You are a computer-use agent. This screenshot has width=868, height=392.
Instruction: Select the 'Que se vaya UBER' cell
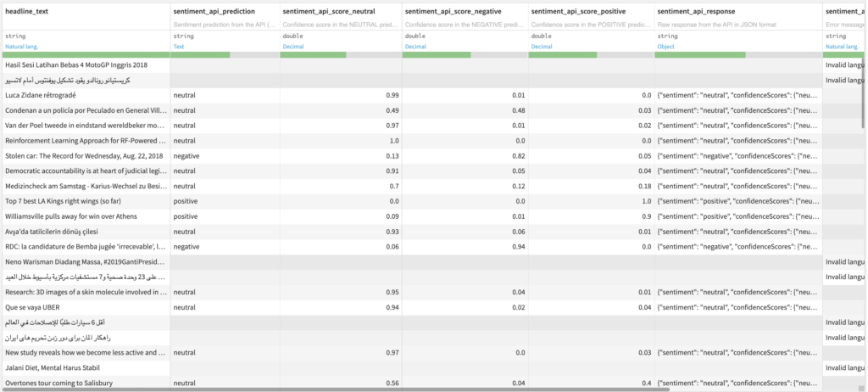pyautogui.click(x=85, y=307)
